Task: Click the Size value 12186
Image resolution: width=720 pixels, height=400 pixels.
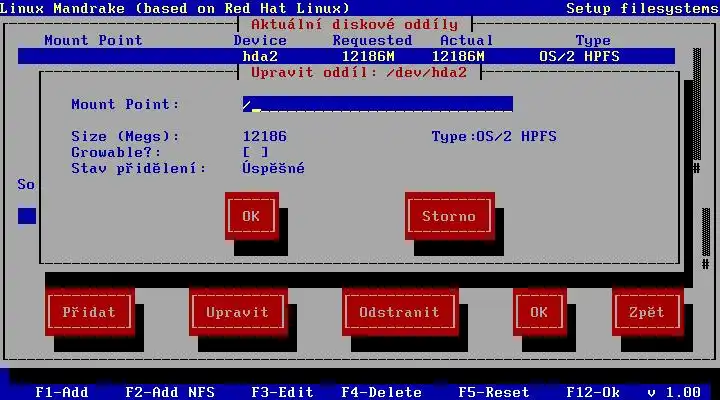Action: click(264, 136)
